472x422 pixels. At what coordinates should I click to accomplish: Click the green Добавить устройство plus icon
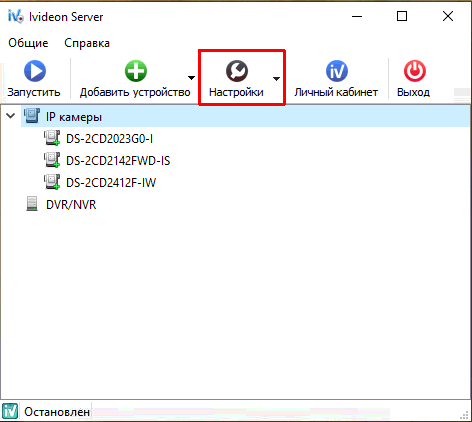tap(136, 71)
